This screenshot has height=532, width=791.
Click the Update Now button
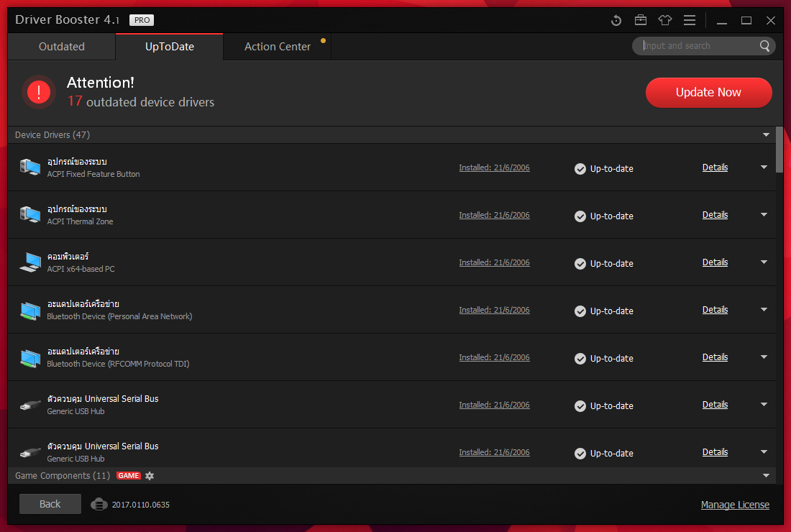coord(709,92)
